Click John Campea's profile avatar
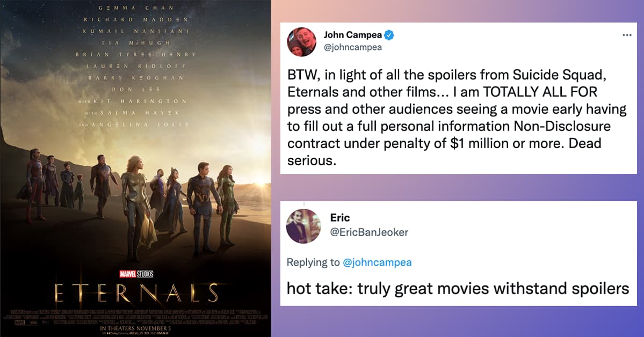644x337 pixels. (301, 42)
